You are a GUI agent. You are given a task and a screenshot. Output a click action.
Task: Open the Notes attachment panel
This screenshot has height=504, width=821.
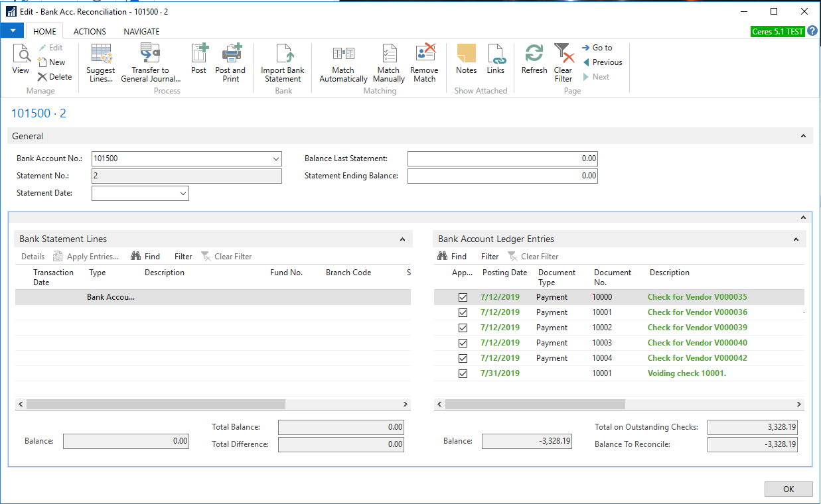coord(466,54)
